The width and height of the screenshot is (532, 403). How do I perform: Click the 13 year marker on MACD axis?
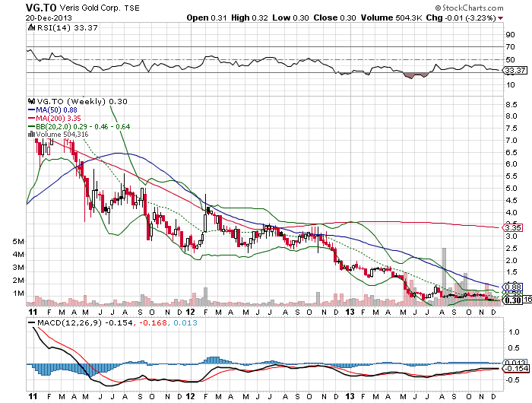click(x=348, y=396)
